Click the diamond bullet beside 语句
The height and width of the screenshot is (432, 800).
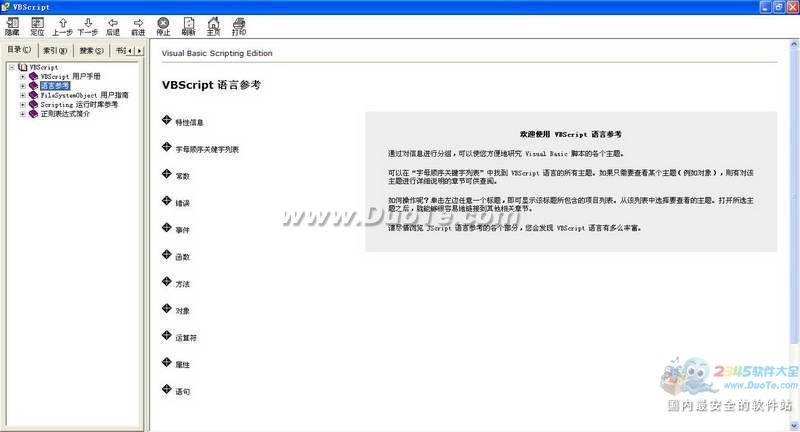[x=166, y=389]
